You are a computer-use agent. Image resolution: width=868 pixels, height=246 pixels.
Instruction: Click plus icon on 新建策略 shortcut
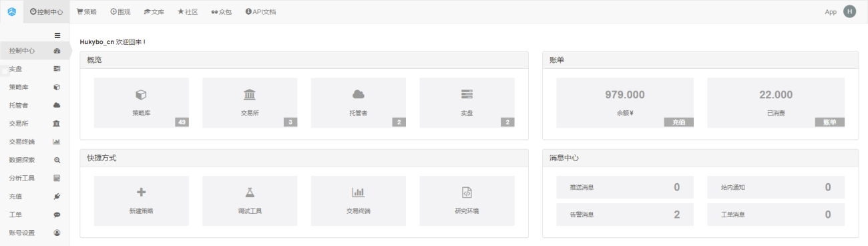(141, 193)
